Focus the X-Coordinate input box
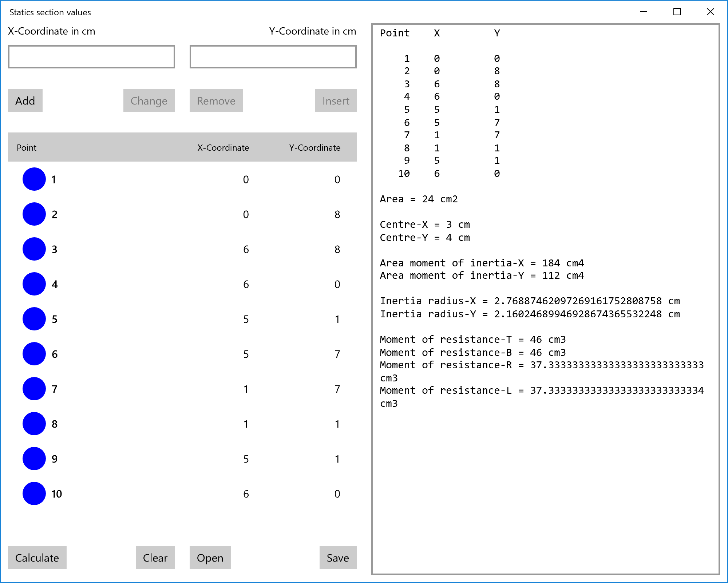 point(91,57)
